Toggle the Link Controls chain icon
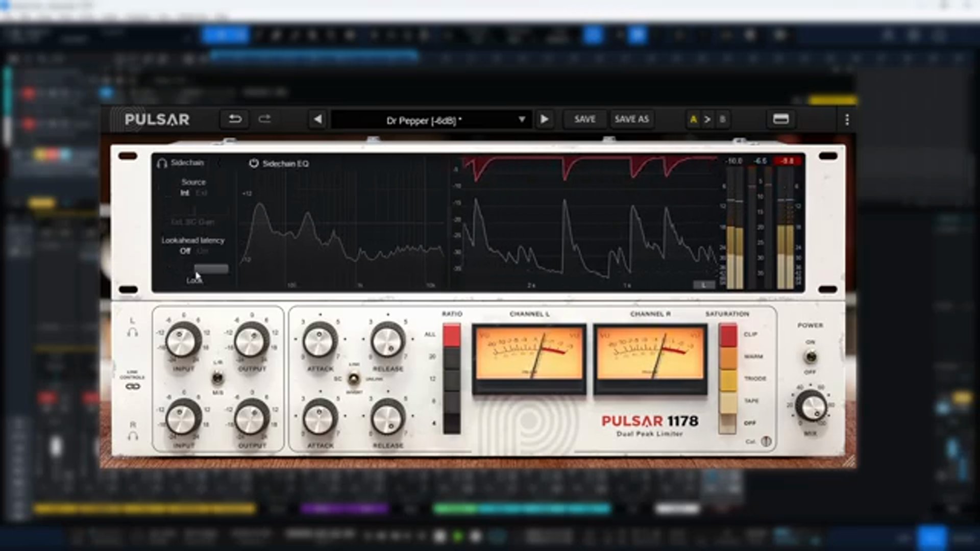This screenshot has width=980, height=551. 133,386
